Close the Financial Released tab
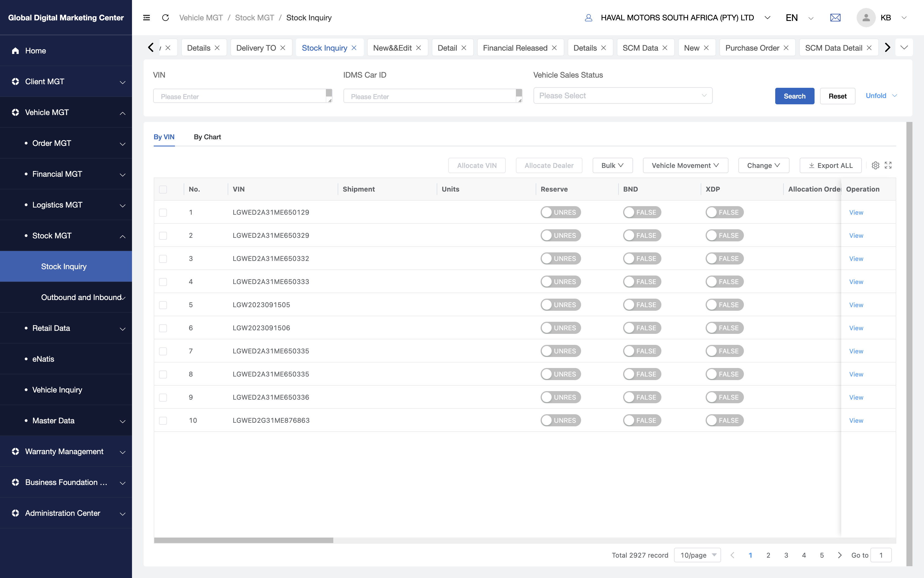This screenshot has height=578, width=924. click(554, 48)
